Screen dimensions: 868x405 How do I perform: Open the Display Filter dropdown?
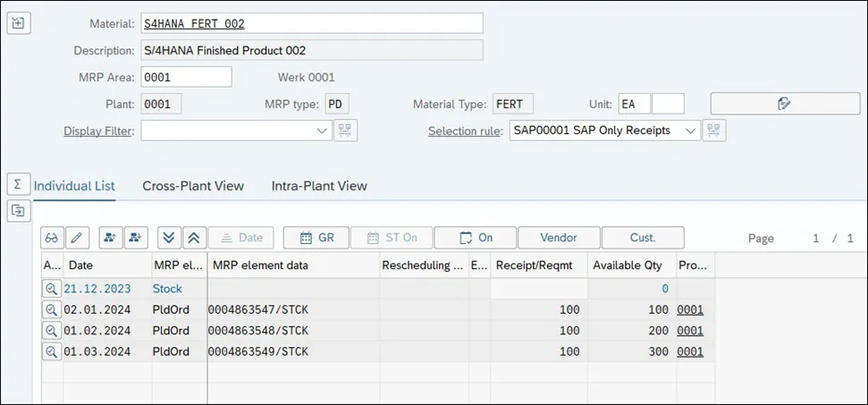point(323,131)
